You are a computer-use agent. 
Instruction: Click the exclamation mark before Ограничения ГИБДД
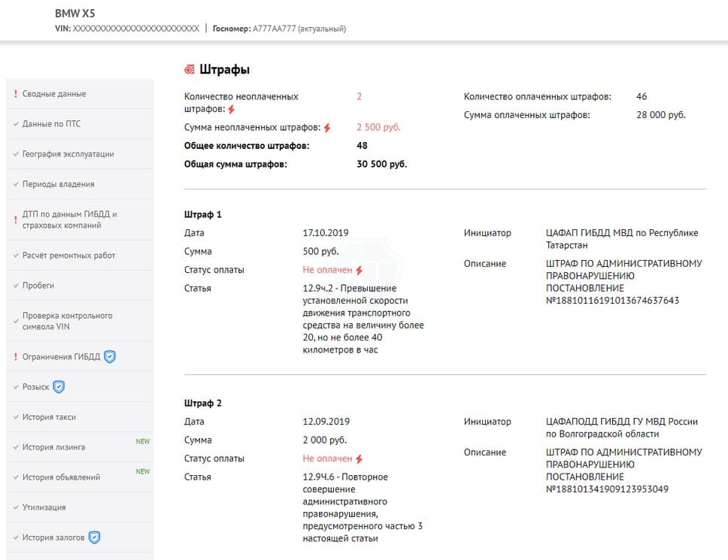(x=15, y=357)
